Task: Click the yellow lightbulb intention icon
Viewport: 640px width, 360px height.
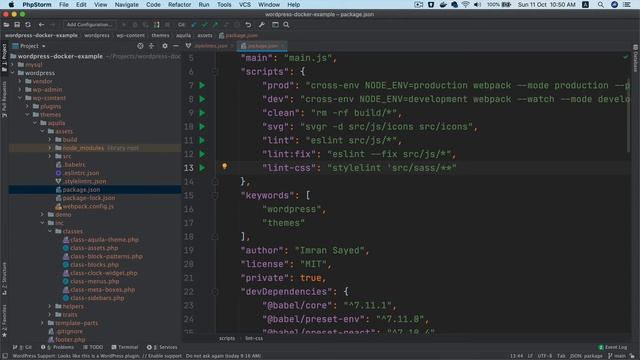Action: pyautogui.click(x=224, y=166)
